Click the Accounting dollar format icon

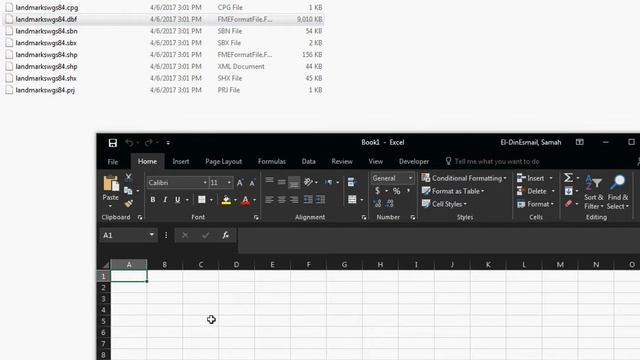click(378, 191)
